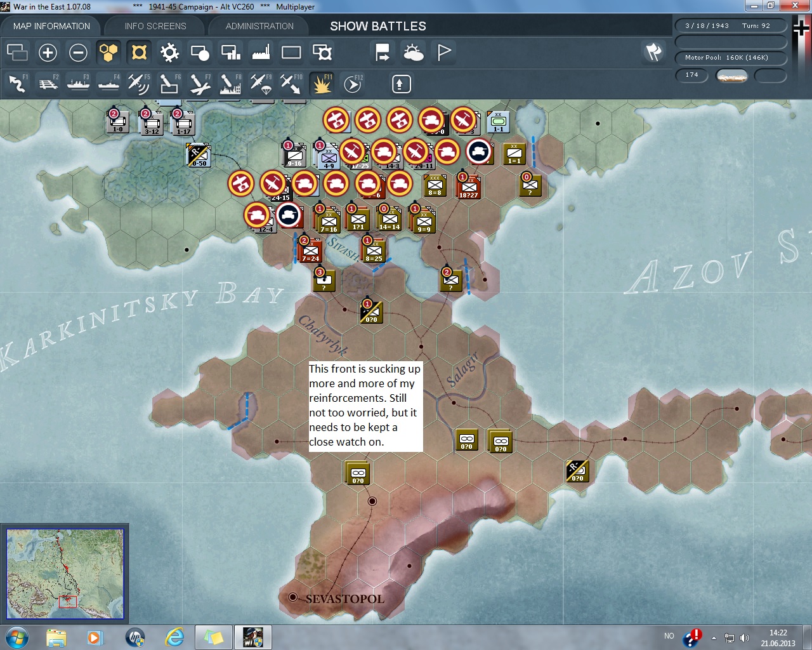Toggle the yellow four-cornered map button
Screen dimensions: 812x650
pyautogui.click(x=139, y=52)
